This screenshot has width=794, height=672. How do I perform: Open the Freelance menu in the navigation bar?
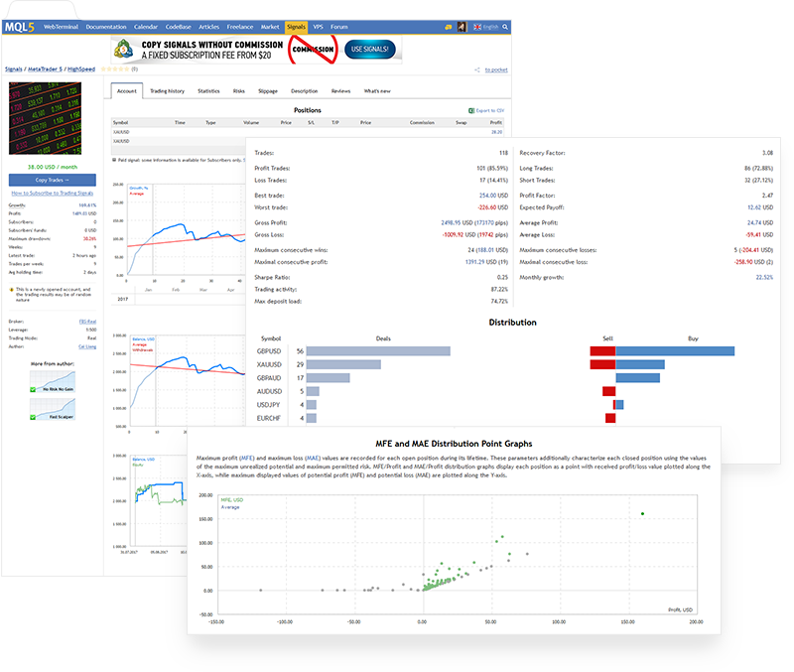241,27
